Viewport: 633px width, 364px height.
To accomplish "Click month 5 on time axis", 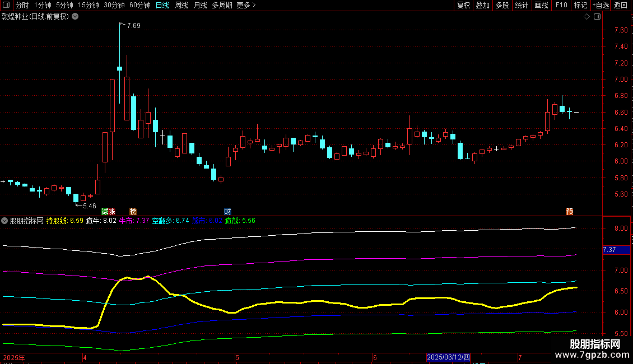I will coord(238,357).
